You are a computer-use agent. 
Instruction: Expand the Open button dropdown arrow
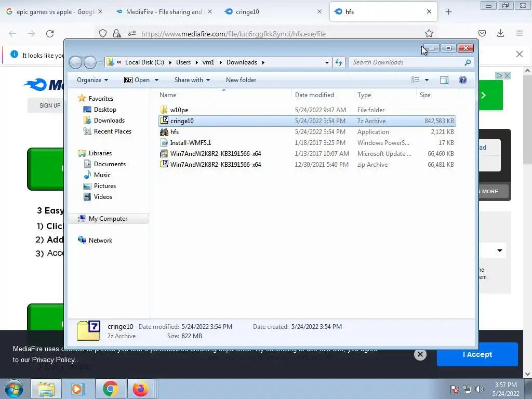click(x=156, y=80)
